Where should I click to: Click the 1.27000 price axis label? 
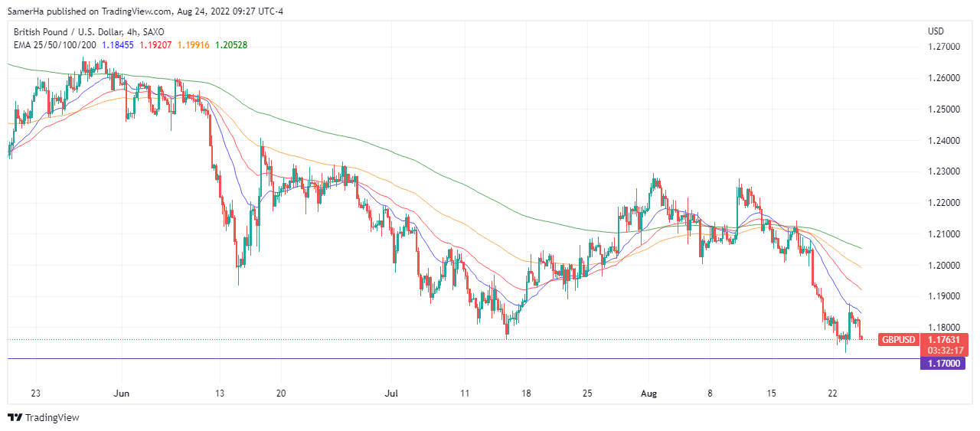pos(943,47)
